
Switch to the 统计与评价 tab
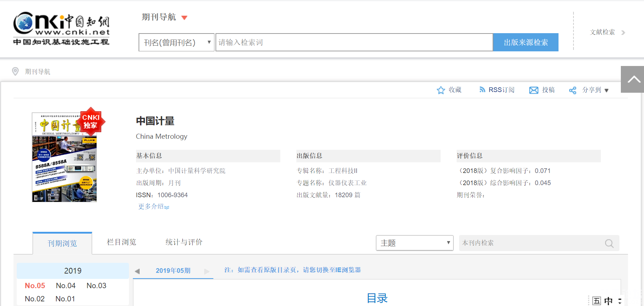(184, 242)
